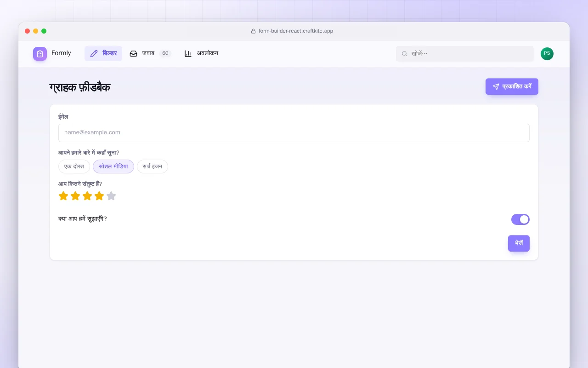Rate two stars

[x=75, y=196]
